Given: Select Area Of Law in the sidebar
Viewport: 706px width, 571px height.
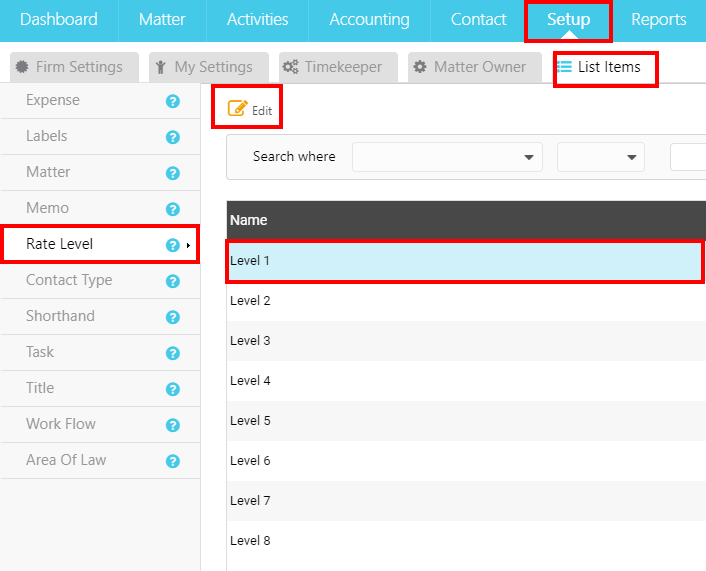Looking at the screenshot, I should pos(100,461).
